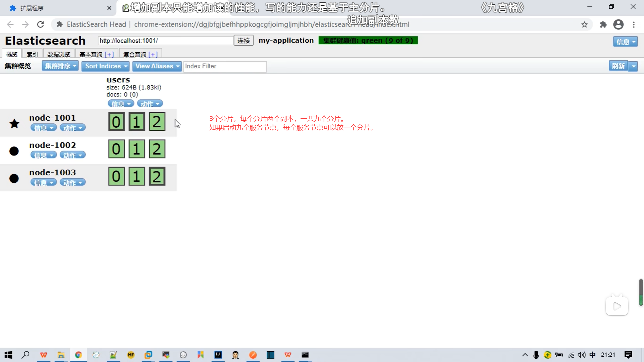Expand the View Aliases dropdown
This screenshot has width=644, height=362.
pyautogui.click(x=157, y=66)
